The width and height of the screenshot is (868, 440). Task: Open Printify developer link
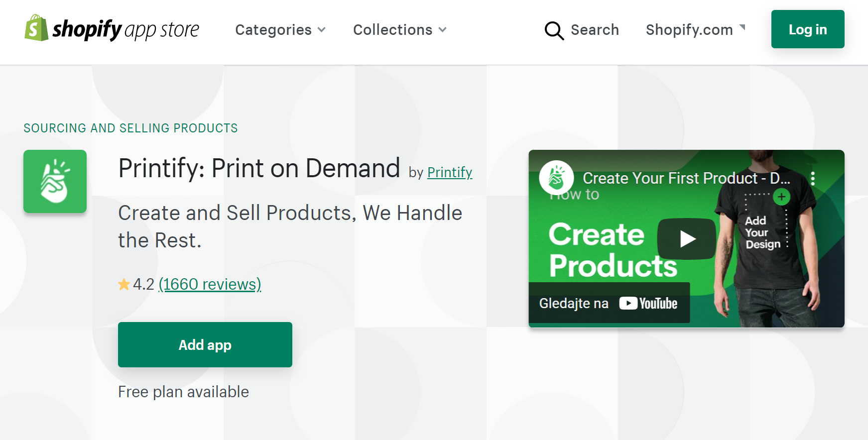[449, 172]
